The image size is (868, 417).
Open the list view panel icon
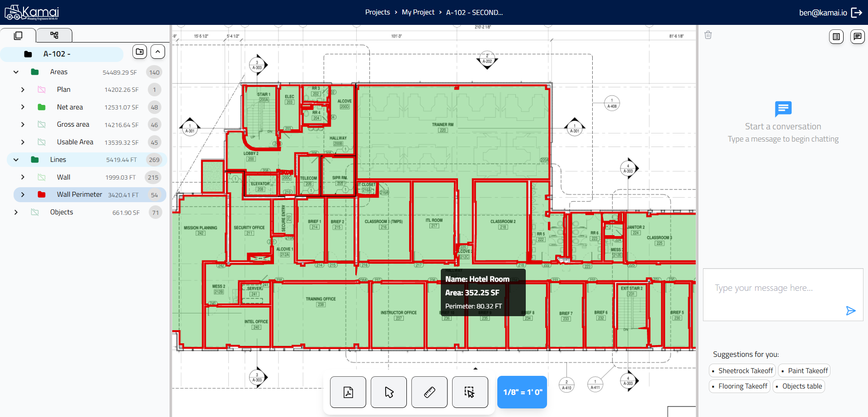[x=836, y=37]
